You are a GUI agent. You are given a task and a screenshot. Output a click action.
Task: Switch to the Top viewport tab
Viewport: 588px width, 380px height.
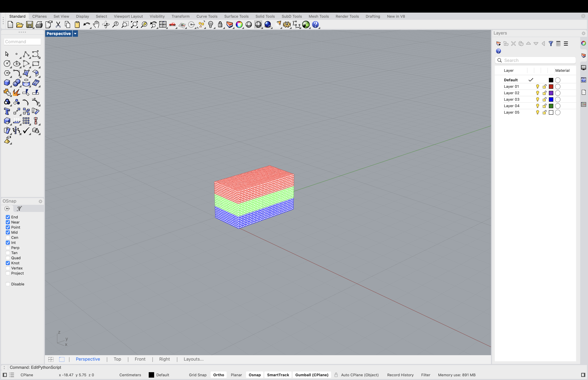117,359
